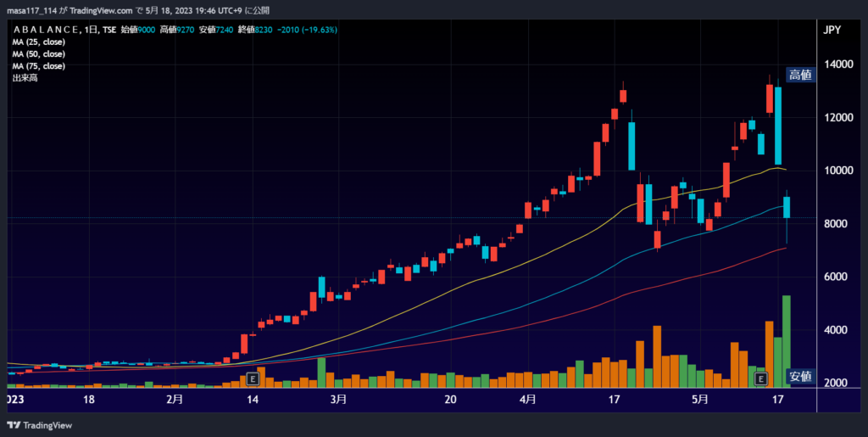Click the 18 date axis label
This screenshot has width=868, height=437.
click(88, 399)
